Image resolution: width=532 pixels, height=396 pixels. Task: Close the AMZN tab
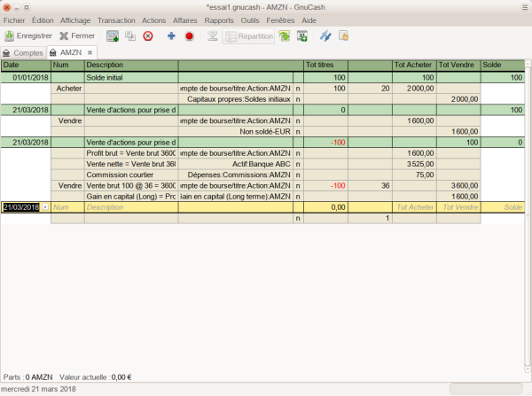[90, 53]
